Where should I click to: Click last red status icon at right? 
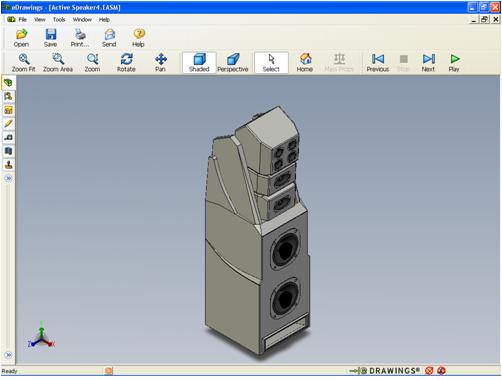pos(442,371)
